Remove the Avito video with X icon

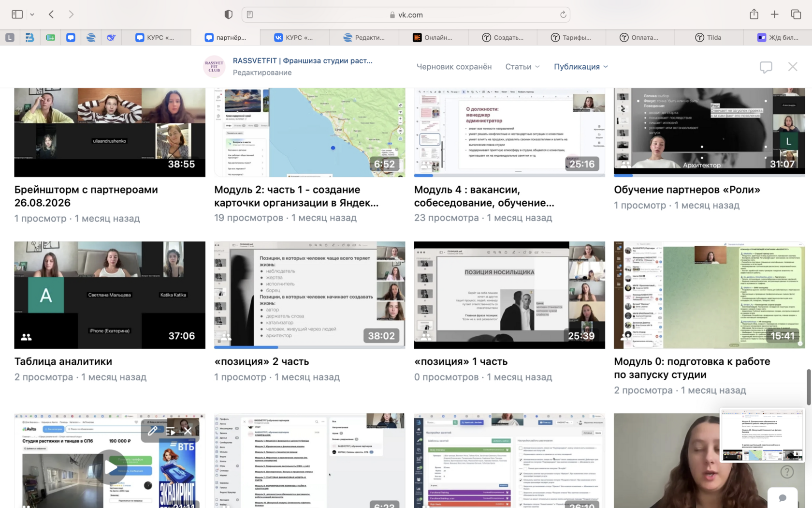pos(188,431)
